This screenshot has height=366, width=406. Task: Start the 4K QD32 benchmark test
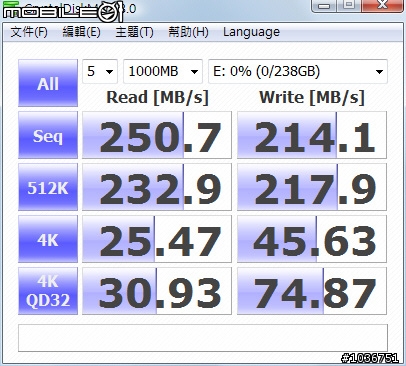[x=48, y=291]
